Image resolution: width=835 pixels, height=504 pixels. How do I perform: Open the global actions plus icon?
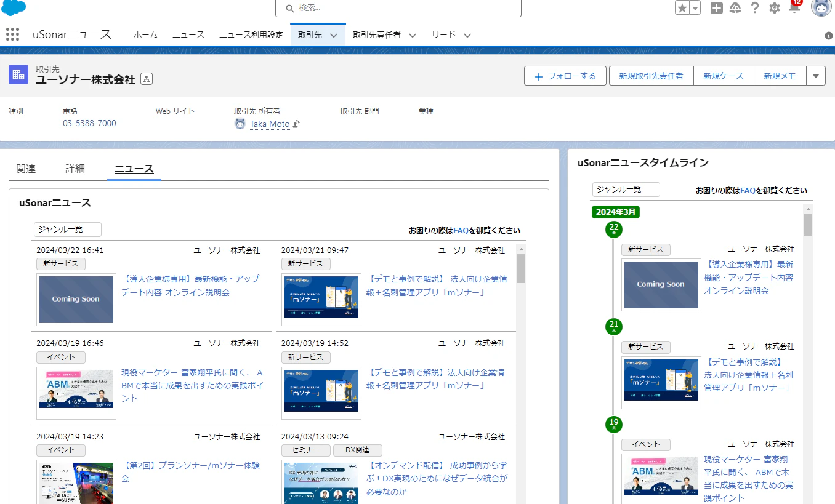click(717, 8)
